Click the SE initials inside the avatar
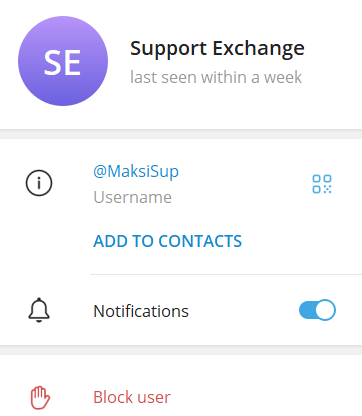The height and width of the screenshot is (416, 362). (63, 62)
